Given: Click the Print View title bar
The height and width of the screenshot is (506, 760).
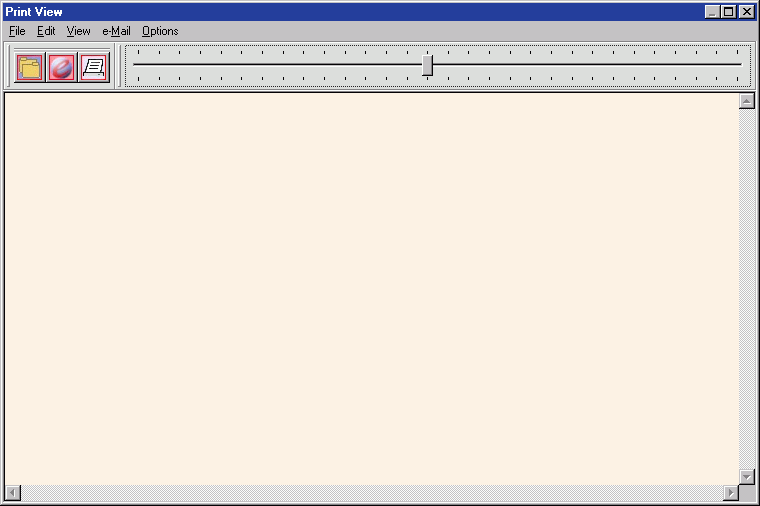Looking at the screenshot, I should [350, 12].
